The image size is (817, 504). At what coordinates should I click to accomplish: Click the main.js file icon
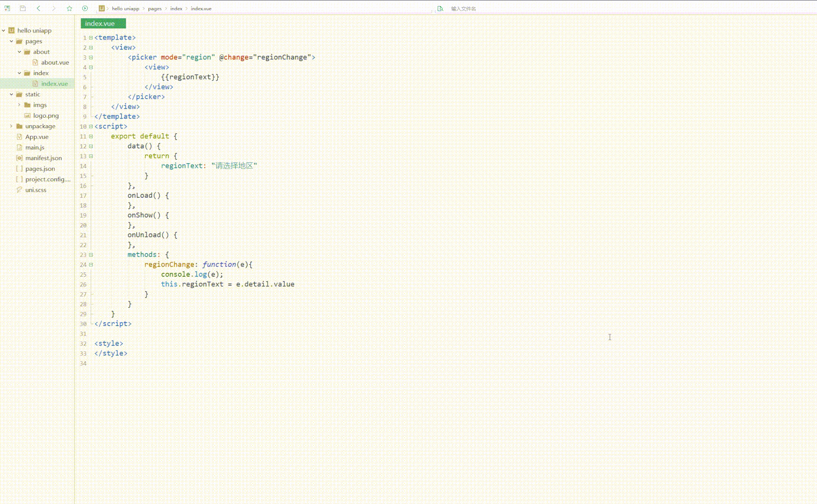(19, 148)
